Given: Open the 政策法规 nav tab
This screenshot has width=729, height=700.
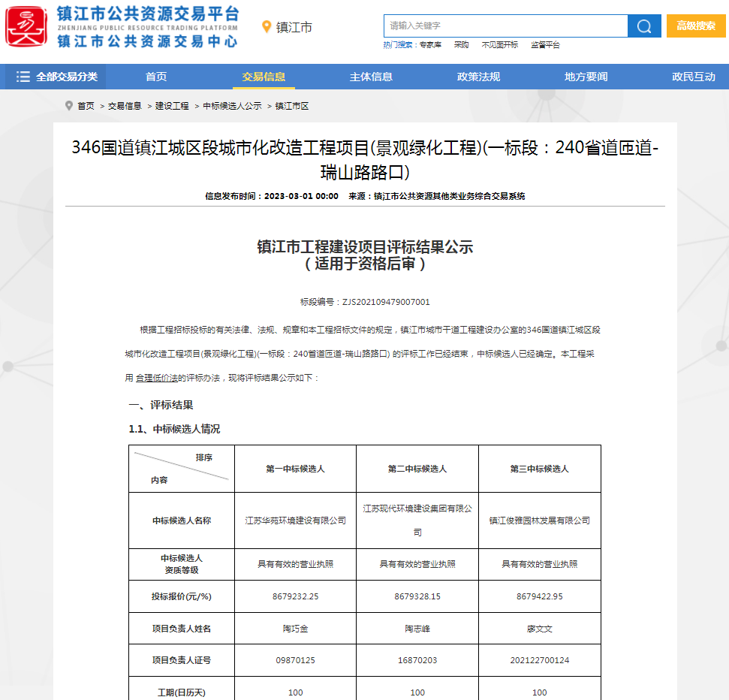Looking at the screenshot, I should 478,77.
